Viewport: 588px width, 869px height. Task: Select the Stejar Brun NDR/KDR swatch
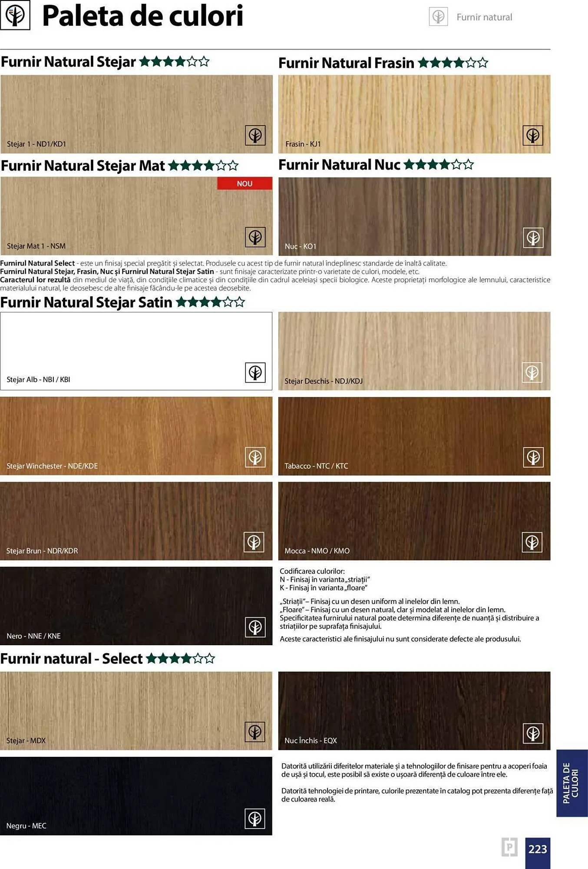coord(136,521)
